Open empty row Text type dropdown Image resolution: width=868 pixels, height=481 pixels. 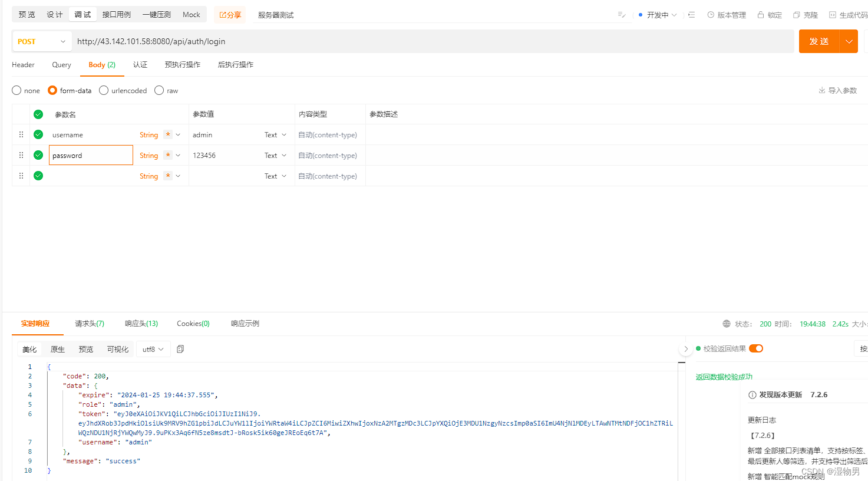point(275,176)
